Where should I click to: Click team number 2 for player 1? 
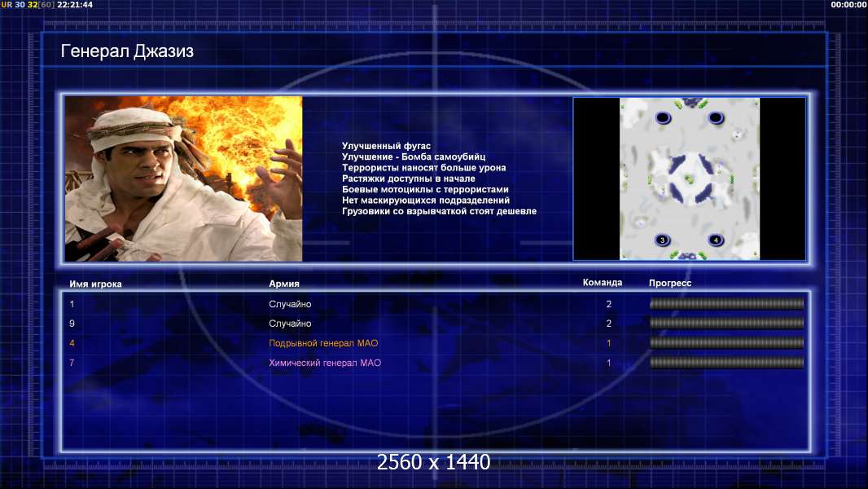(609, 304)
